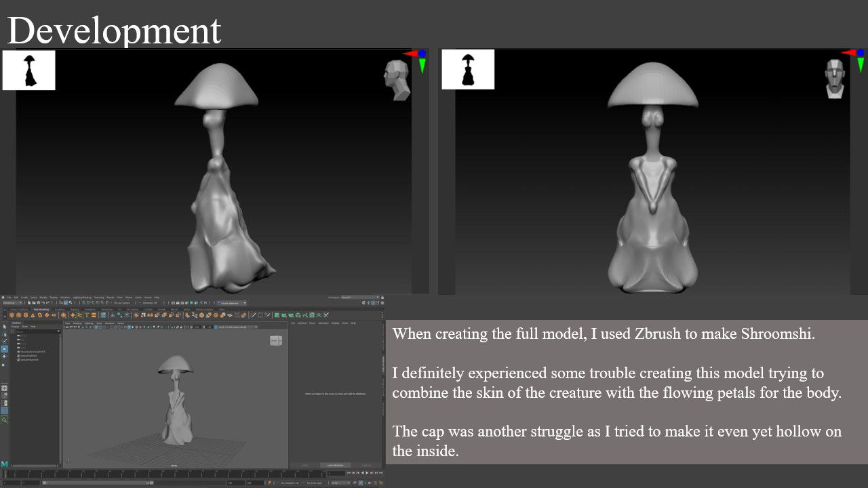This screenshot has width=868, height=488.
Task: Click the polygon sphere shelf icon
Action: point(12,315)
